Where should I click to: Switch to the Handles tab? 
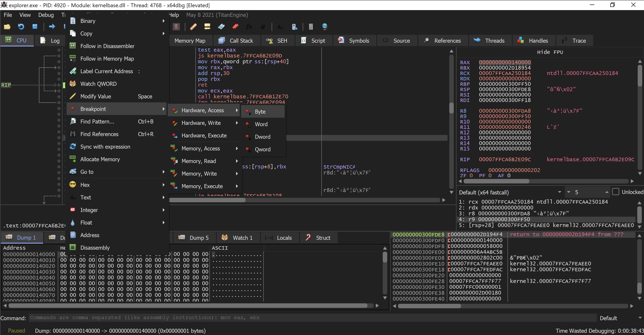534,40
